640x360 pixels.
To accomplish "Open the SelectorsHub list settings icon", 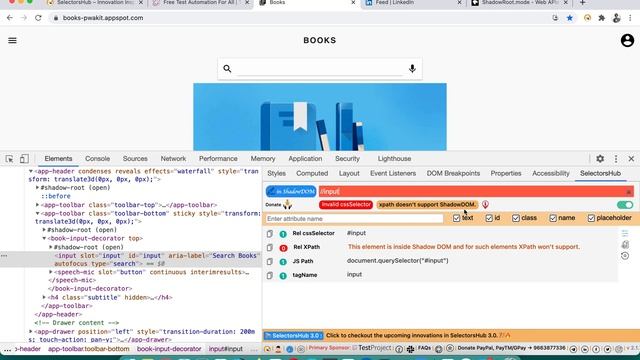I will 625,233.
